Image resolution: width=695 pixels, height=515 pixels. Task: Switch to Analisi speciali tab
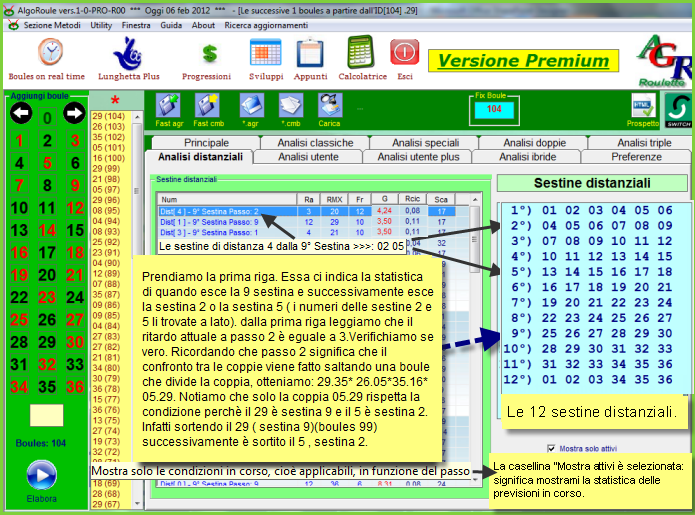tap(425, 143)
